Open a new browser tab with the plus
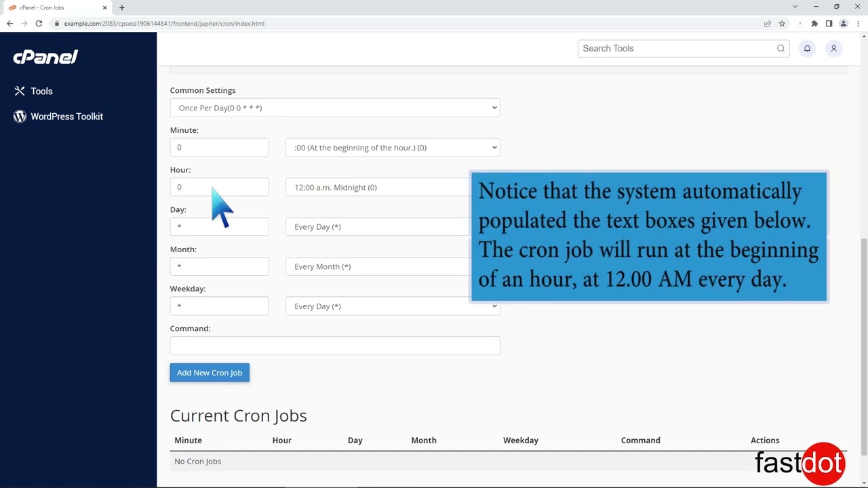Screen dimensions: 868x488 (121, 7)
